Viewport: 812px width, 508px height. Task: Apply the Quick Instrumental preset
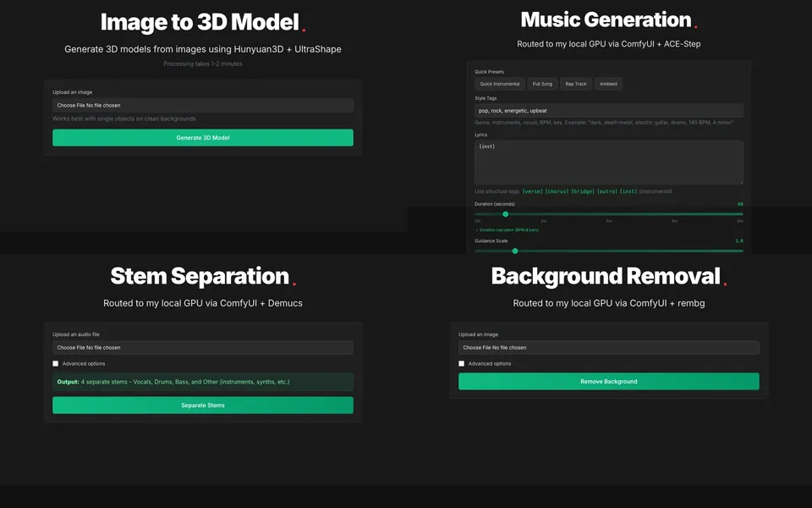point(499,84)
